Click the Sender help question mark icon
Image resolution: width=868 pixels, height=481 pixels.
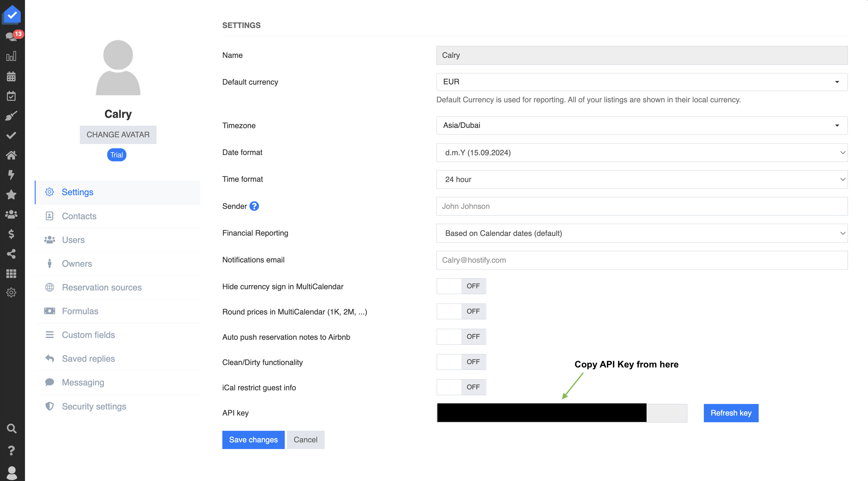[x=254, y=206]
